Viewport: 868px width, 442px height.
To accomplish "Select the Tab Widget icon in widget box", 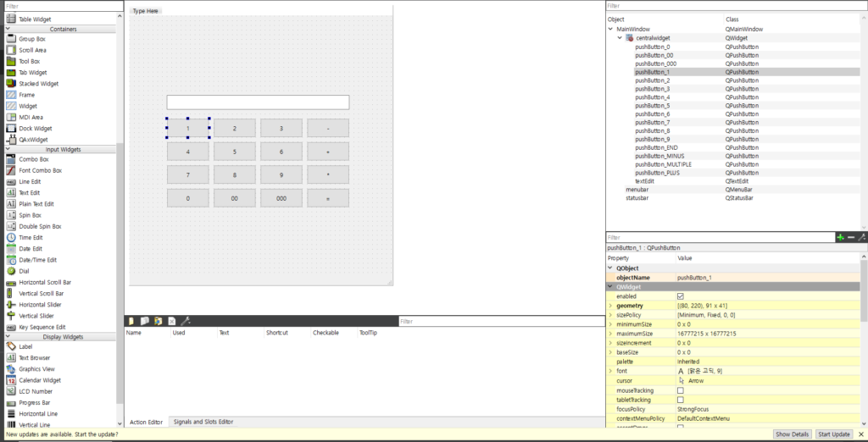I will tap(12, 72).
